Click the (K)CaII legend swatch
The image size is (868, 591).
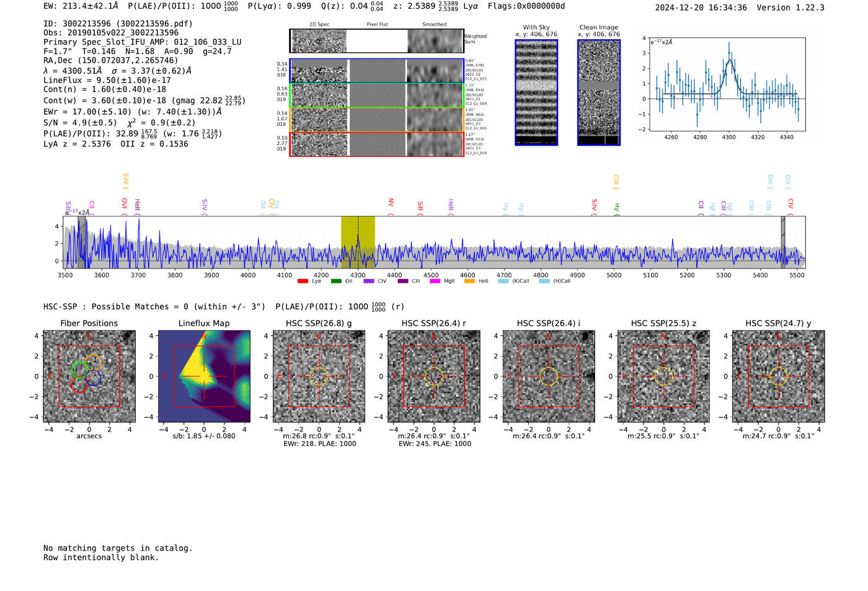pos(503,281)
